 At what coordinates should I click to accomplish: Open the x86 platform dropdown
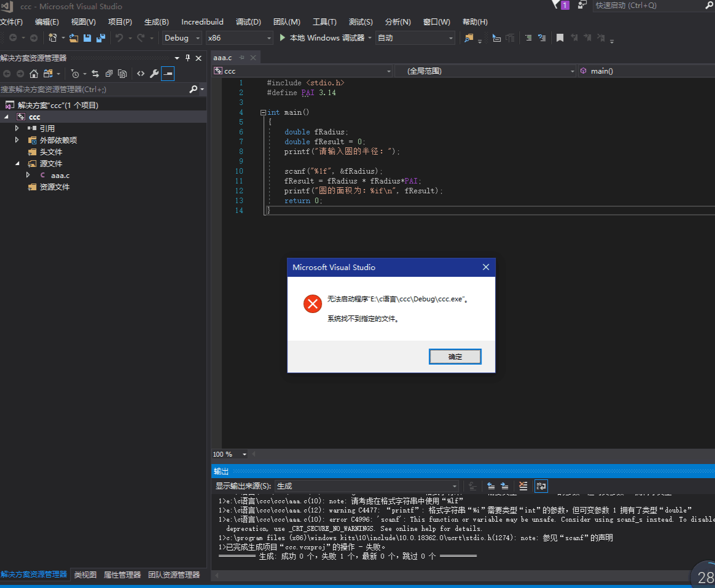[x=239, y=38]
